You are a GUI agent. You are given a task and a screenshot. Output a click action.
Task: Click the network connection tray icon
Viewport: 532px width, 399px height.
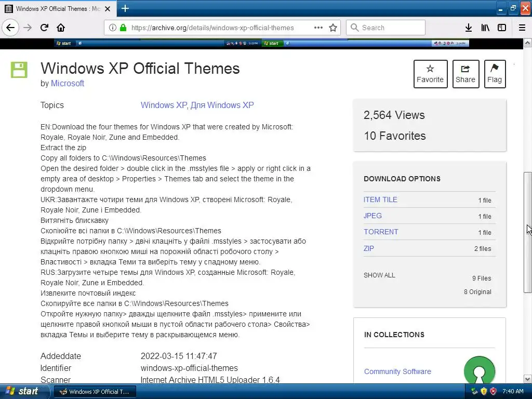pyautogui.click(x=474, y=392)
